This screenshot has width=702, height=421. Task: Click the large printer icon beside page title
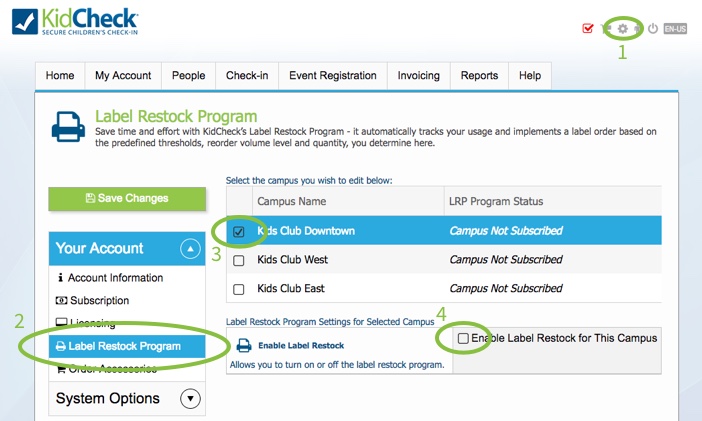point(68,127)
